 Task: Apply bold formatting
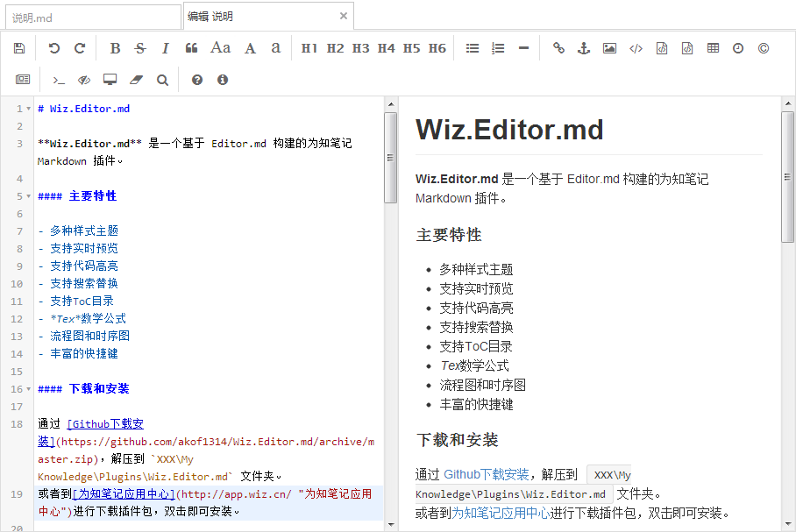(x=115, y=48)
